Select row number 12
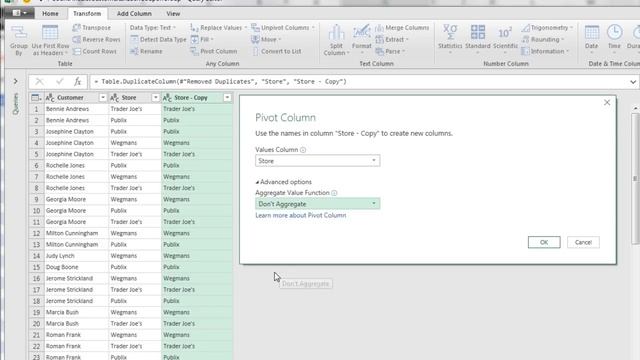The image size is (640, 360). click(36, 233)
